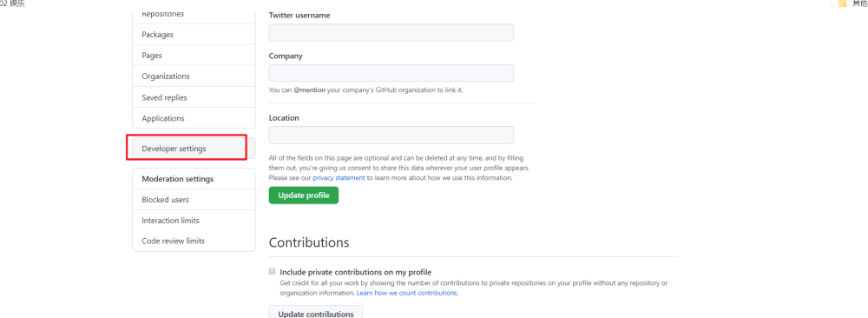Go to Pages settings
868x318 pixels.
[x=194, y=56]
